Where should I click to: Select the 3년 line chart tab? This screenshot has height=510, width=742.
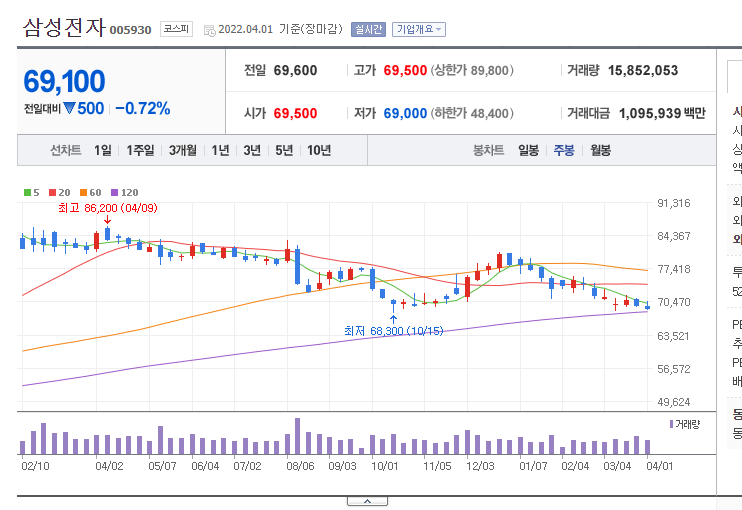(x=252, y=150)
